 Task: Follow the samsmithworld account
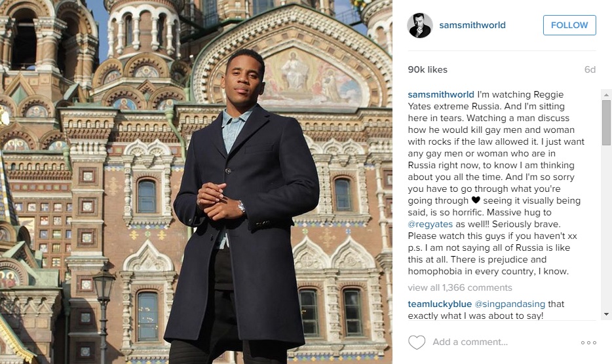569,25
